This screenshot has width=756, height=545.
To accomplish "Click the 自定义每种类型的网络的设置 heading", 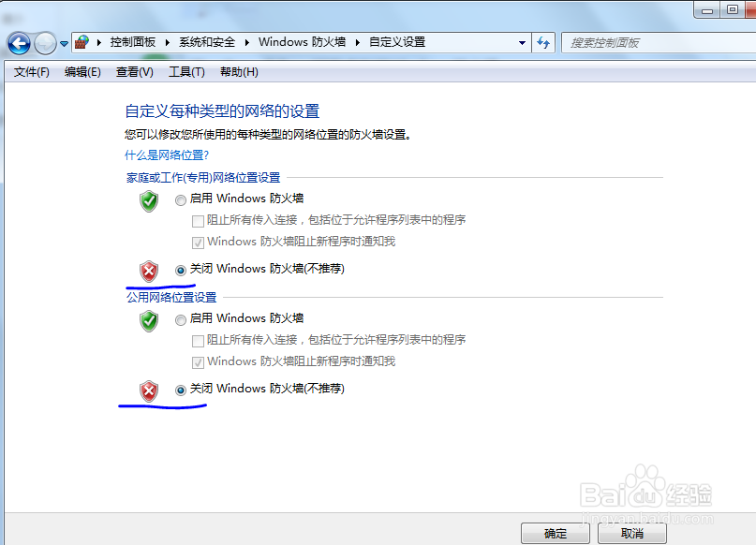I will [x=222, y=111].
